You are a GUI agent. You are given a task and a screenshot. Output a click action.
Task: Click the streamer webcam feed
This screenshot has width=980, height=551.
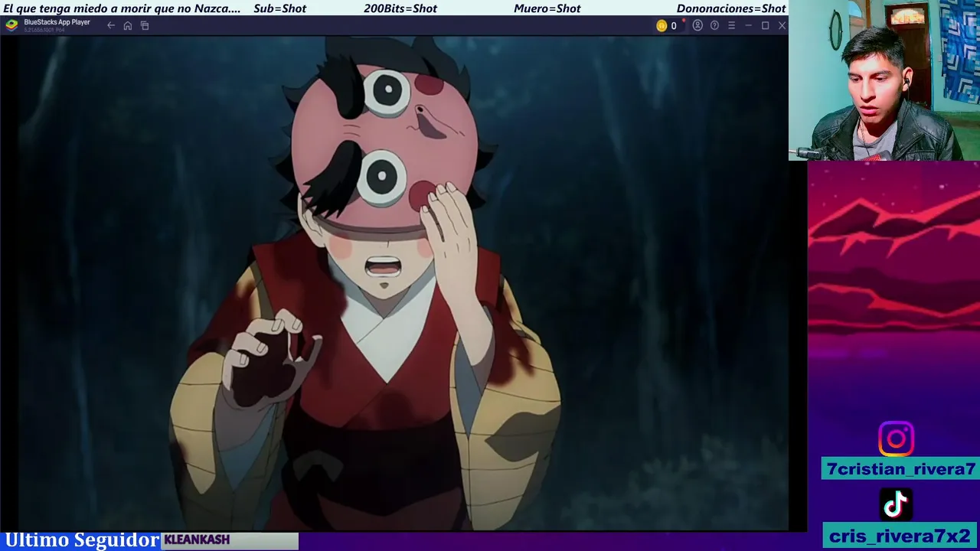pyautogui.click(x=884, y=80)
